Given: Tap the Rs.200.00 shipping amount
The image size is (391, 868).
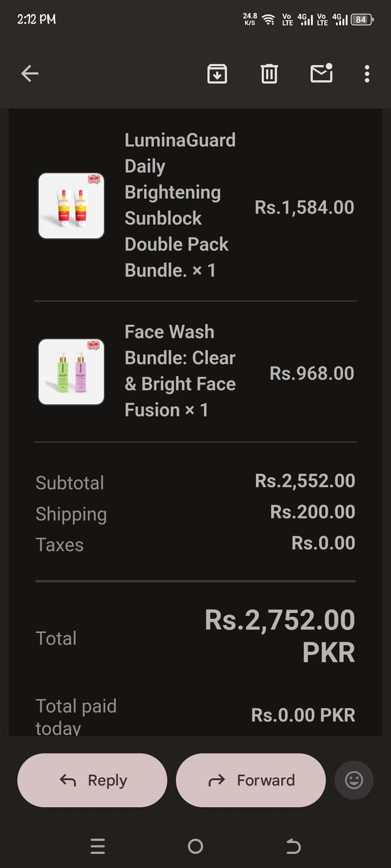Looking at the screenshot, I should (313, 512).
